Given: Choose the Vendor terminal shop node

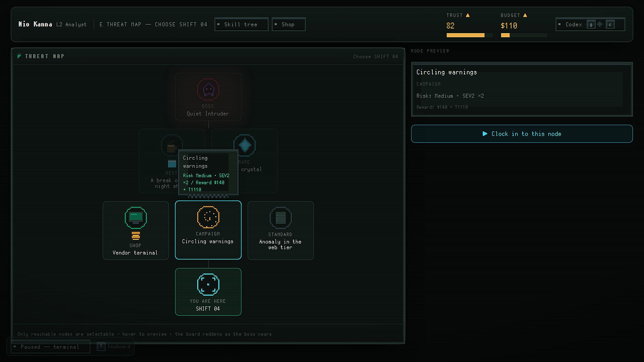Looking at the screenshot, I should [x=136, y=231].
